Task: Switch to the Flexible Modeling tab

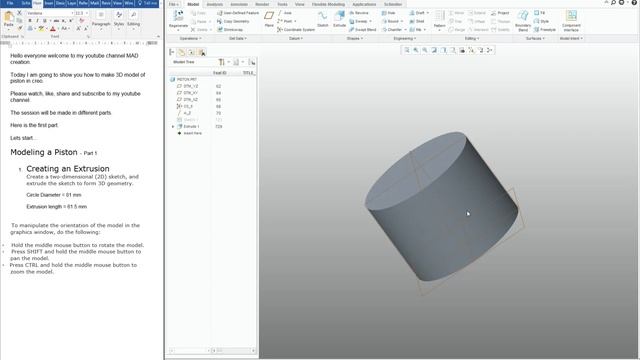Action: point(328,4)
